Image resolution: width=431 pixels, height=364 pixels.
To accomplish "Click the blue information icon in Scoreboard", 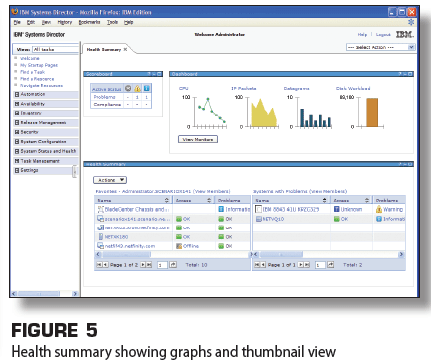I will pyautogui.click(x=147, y=88).
